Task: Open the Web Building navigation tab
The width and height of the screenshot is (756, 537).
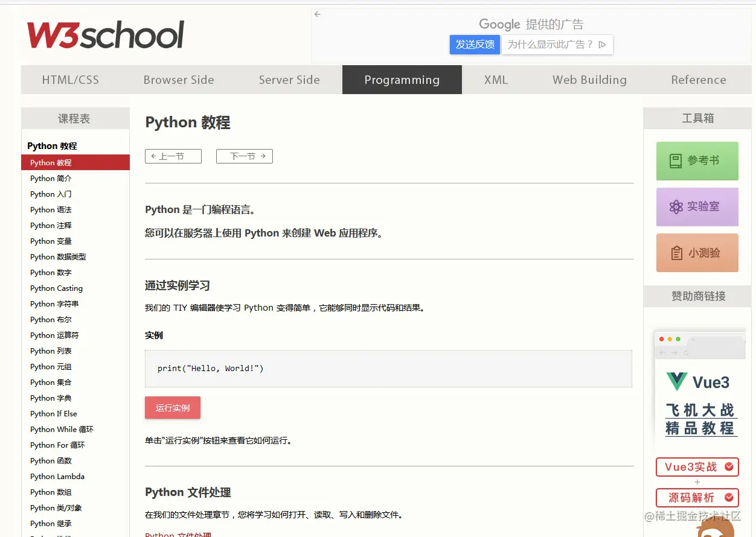Action: click(589, 80)
